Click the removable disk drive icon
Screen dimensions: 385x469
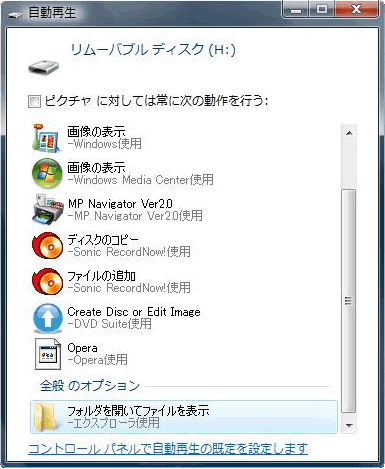coord(43,67)
